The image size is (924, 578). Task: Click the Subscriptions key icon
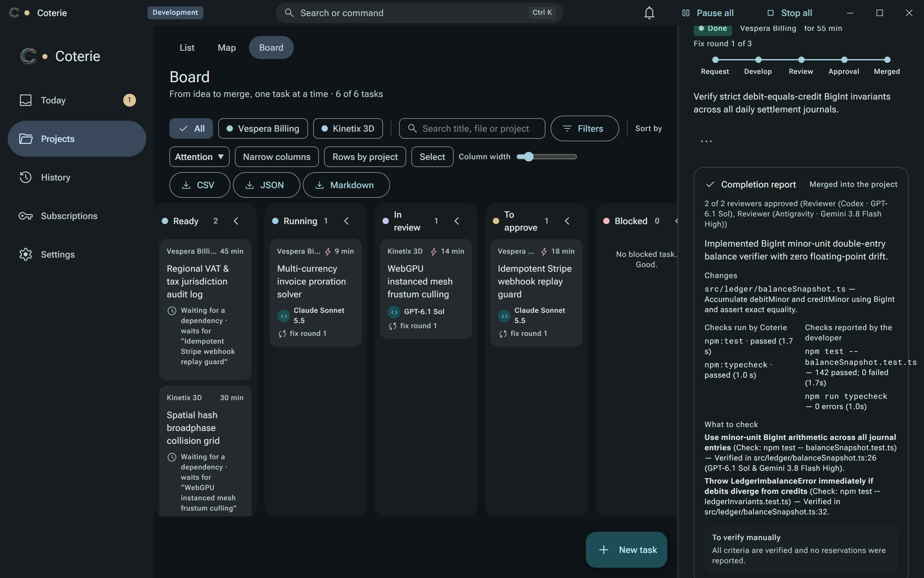click(26, 216)
